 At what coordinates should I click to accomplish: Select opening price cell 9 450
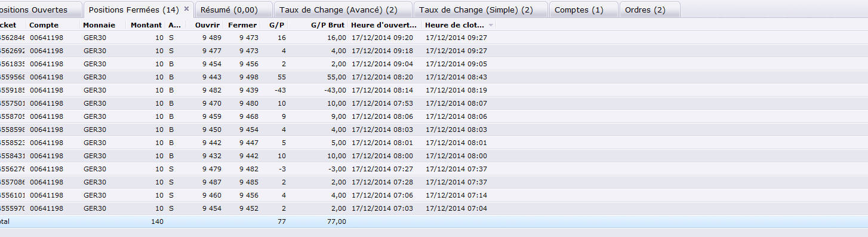coord(211,130)
